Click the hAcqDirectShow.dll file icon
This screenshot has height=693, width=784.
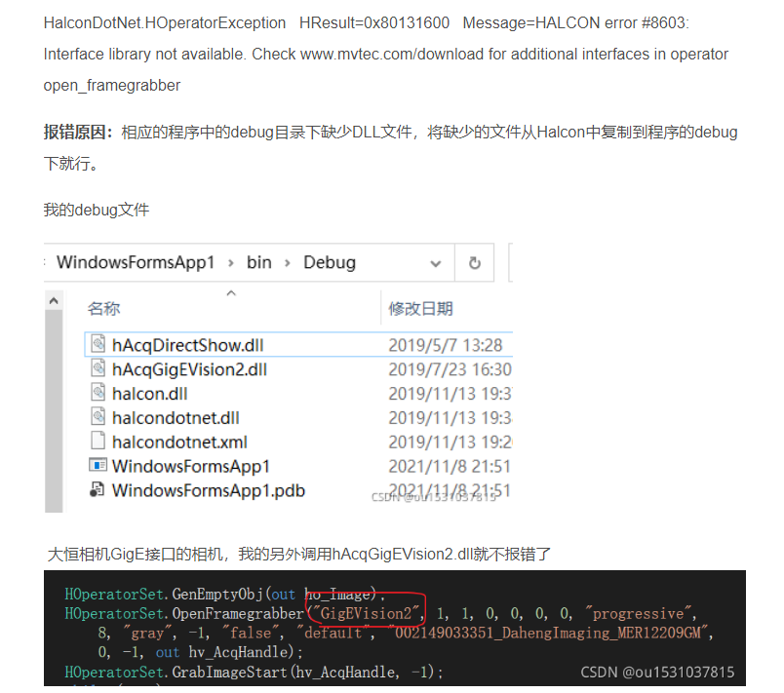(x=98, y=343)
